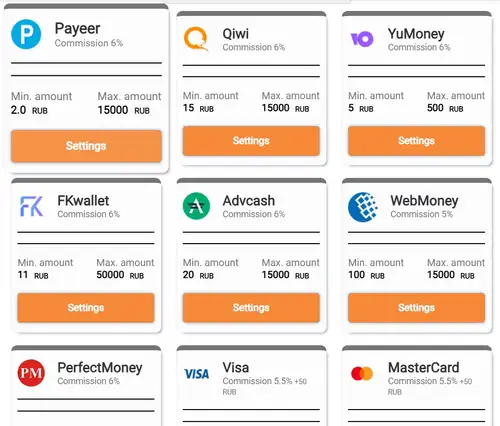Viewport: 500px width, 426px height.
Task: Click the Visa logo icon
Action: (197, 374)
